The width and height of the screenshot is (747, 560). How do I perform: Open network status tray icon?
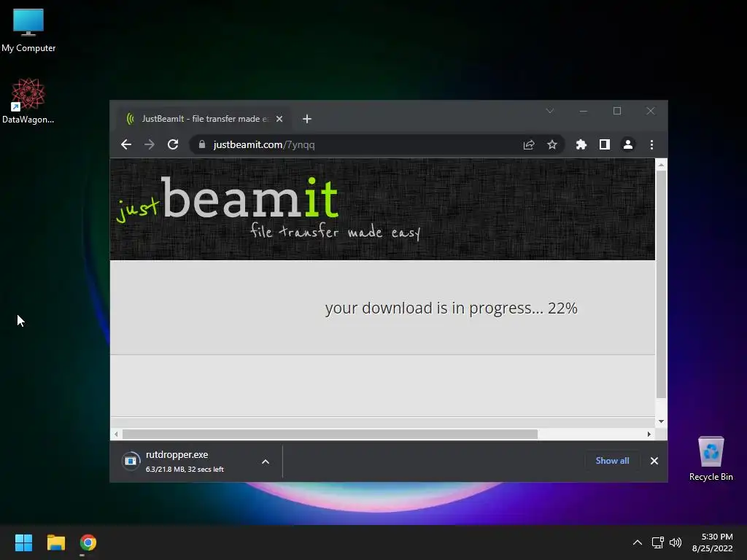(658, 542)
